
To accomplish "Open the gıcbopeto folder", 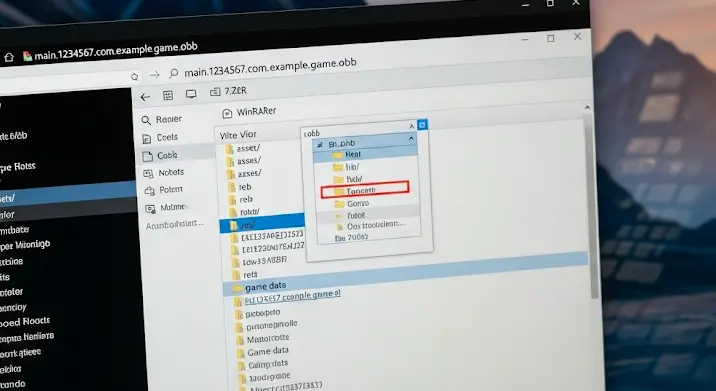I will coord(258,314).
